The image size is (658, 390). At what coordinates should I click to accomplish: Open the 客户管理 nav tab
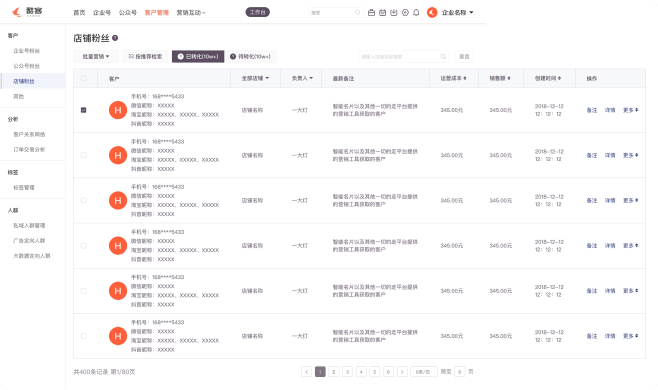coord(157,13)
